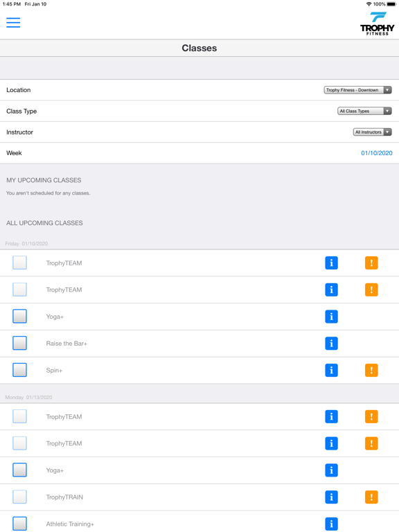Show info for Athletic Training+ class

(x=331, y=524)
